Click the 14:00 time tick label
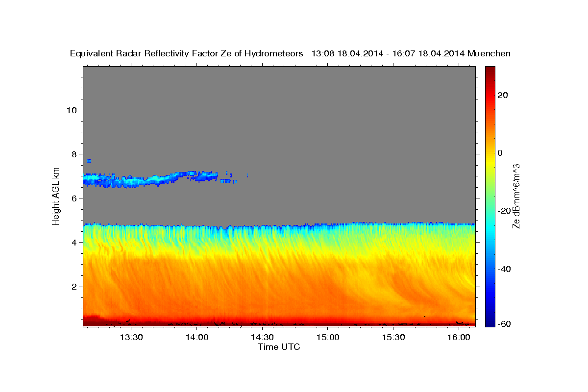This screenshot has width=588, height=392. point(197,338)
